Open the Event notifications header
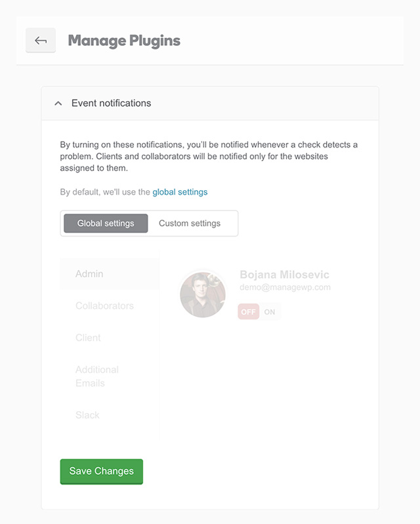The height and width of the screenshot is (524, 420). pyautogui.click(x=210, y=103)
